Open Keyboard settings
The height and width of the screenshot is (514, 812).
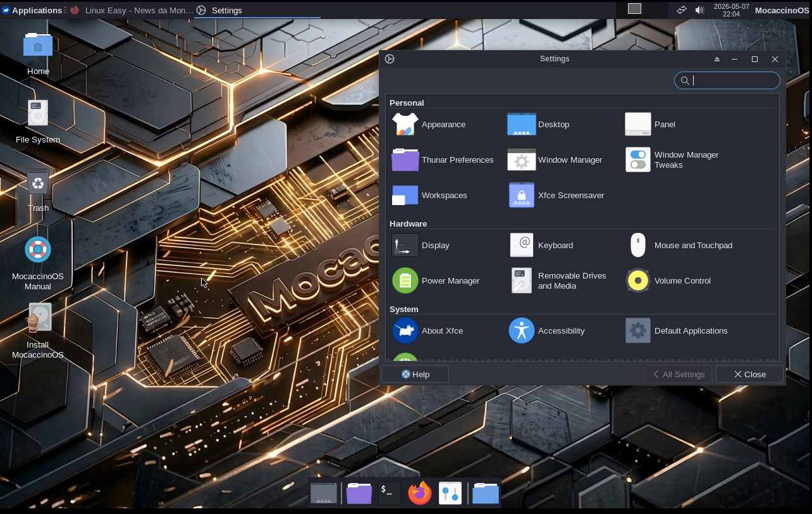[541, 245]
